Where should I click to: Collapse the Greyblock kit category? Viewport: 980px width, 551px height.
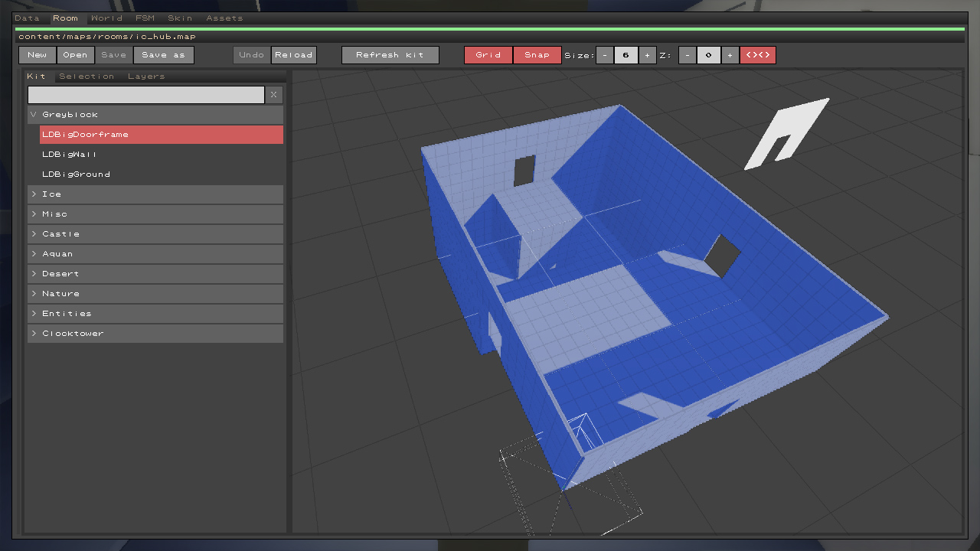tap(155, 115)
